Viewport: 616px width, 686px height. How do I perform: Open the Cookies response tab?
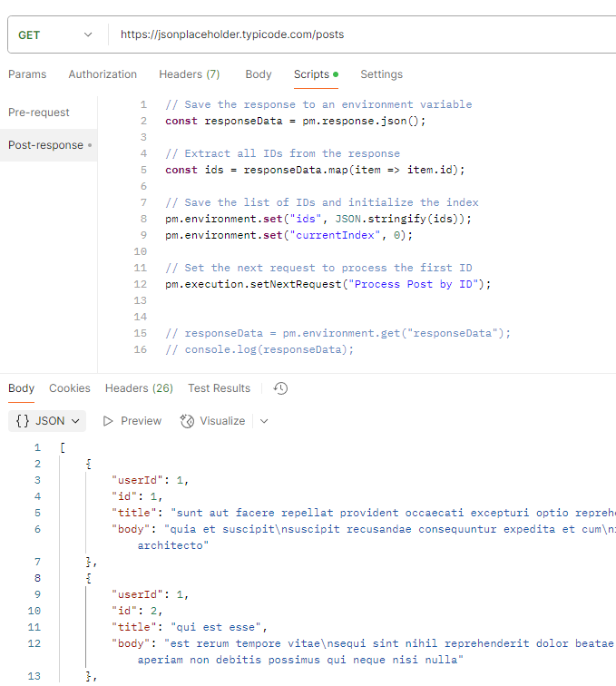click(70, 388)
